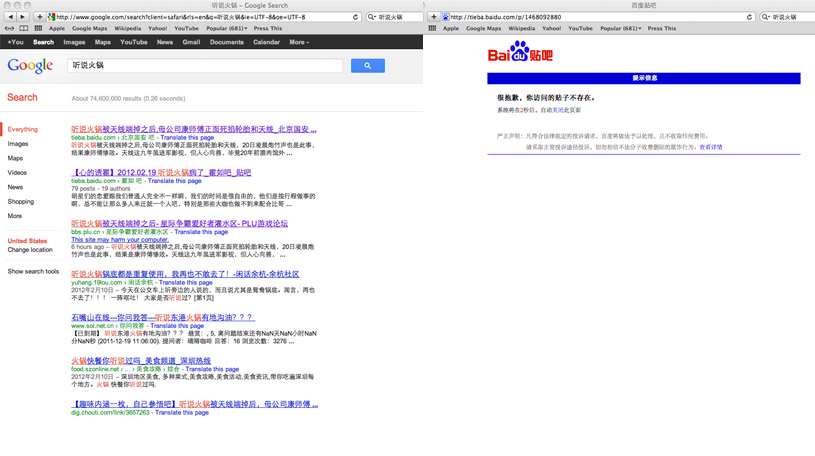Screen dimensions: 815x456
Task: Open Top Sites grid icon in the Google window
Action: click(38, 29)
